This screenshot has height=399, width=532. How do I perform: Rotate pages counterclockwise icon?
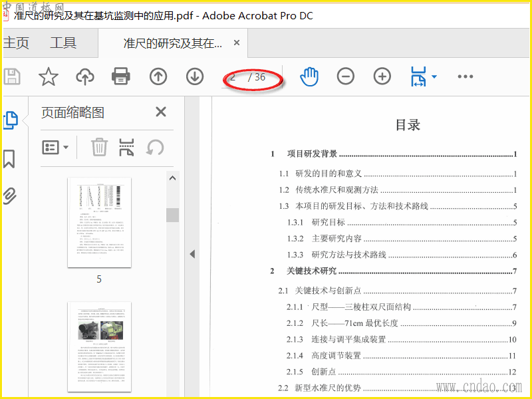(155, 148)
